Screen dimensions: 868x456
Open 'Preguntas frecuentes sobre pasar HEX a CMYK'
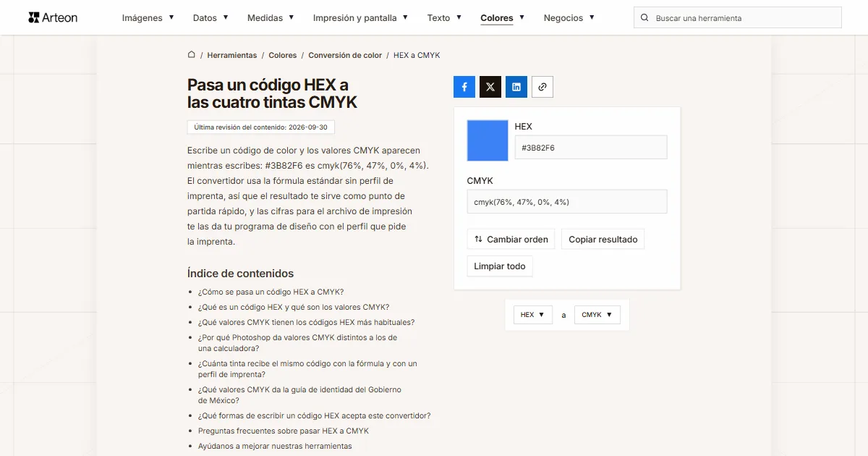(x=284, y=431)
